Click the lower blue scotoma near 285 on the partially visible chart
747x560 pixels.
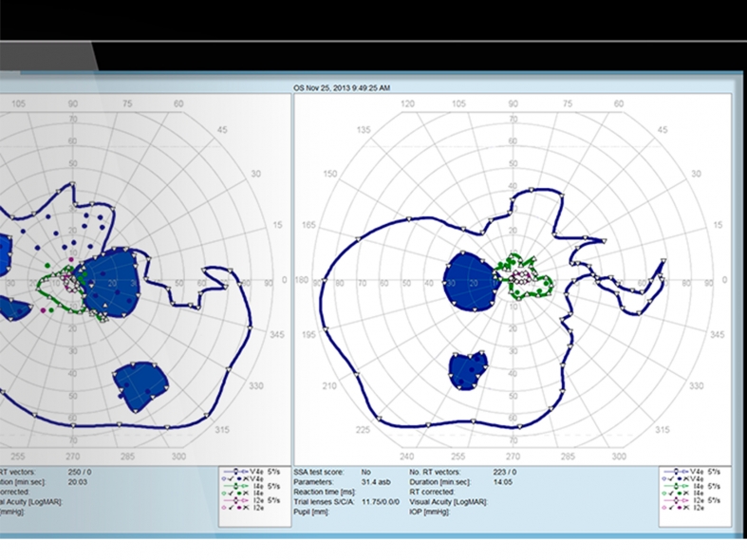click(141, 385)
